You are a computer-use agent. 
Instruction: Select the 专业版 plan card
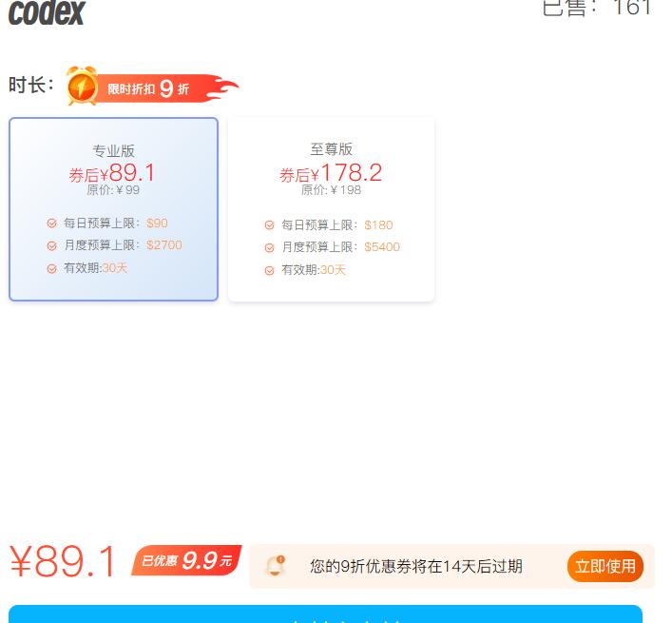tap(113, 209)
